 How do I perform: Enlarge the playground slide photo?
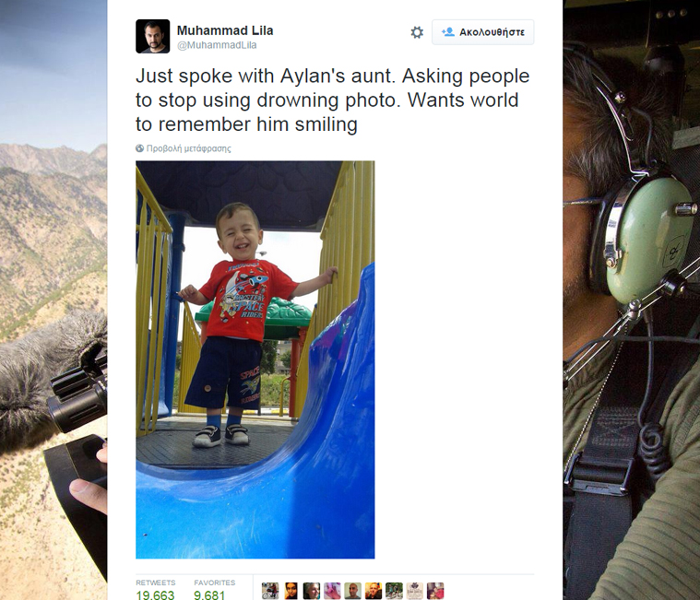255,359
